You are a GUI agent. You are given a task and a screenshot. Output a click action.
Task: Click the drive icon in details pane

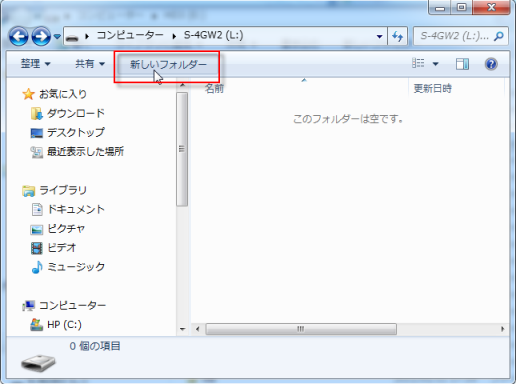point(38,363)
